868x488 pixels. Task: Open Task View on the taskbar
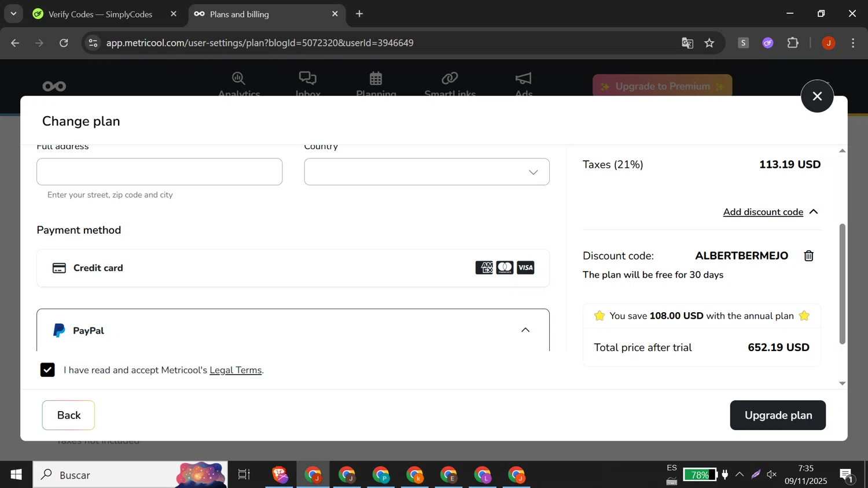pos(244,475)
